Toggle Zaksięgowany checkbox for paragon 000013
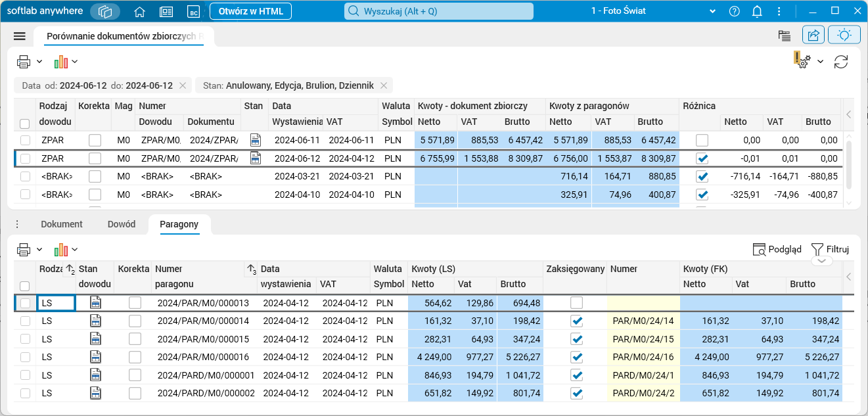The height and width of the screenshot is (416, 868). click(x=576, y=303)
